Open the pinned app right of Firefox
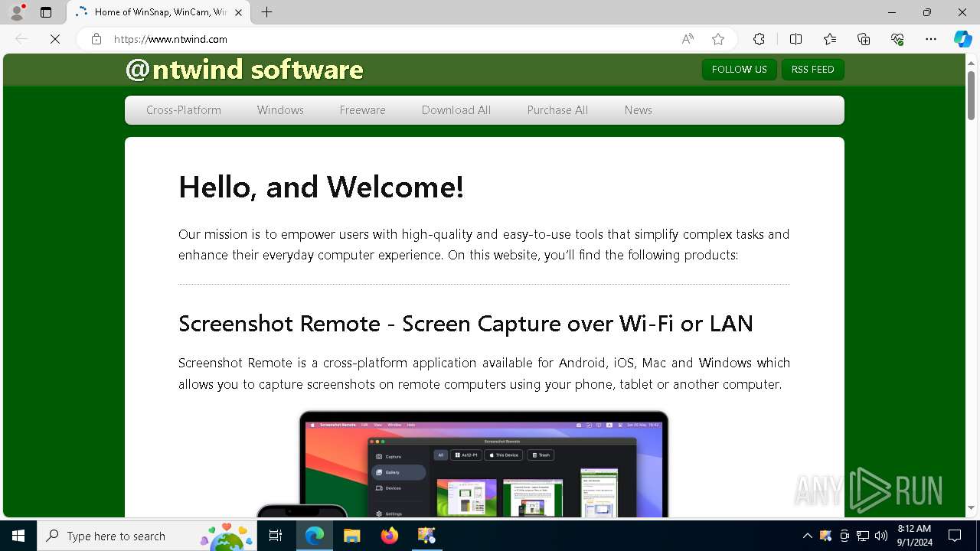This screenshot has width=980, height=551. pyautogui.click(x=426, y=536)
